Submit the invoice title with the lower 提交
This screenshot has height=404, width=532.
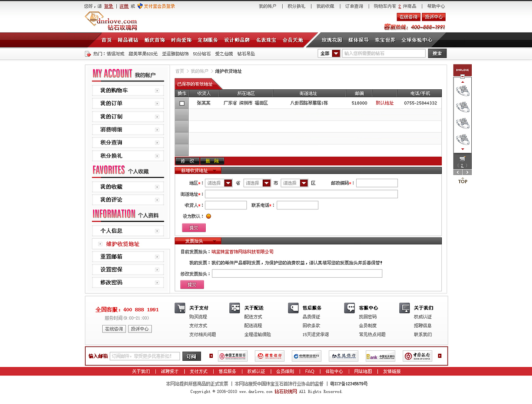tap(192, 285)
